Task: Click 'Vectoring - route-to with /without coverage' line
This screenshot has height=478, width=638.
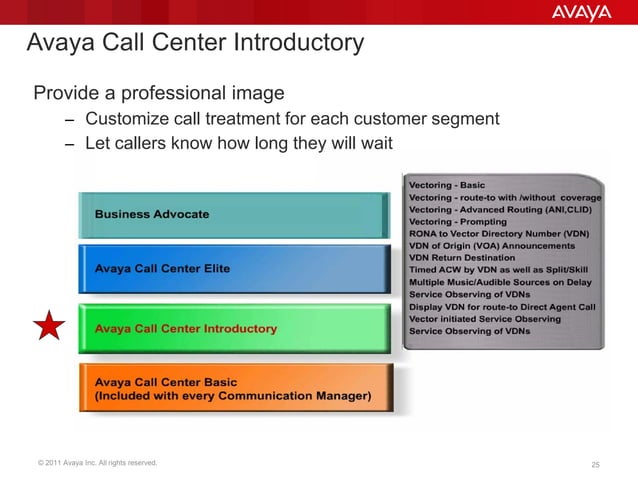Action: point(505,198)
